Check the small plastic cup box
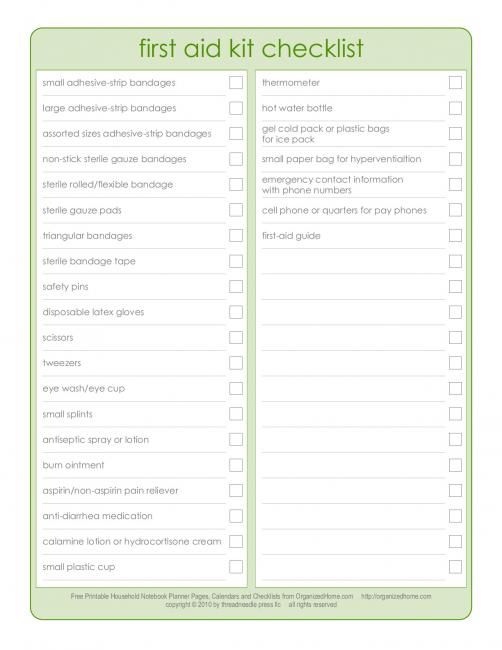 (236, 567)
